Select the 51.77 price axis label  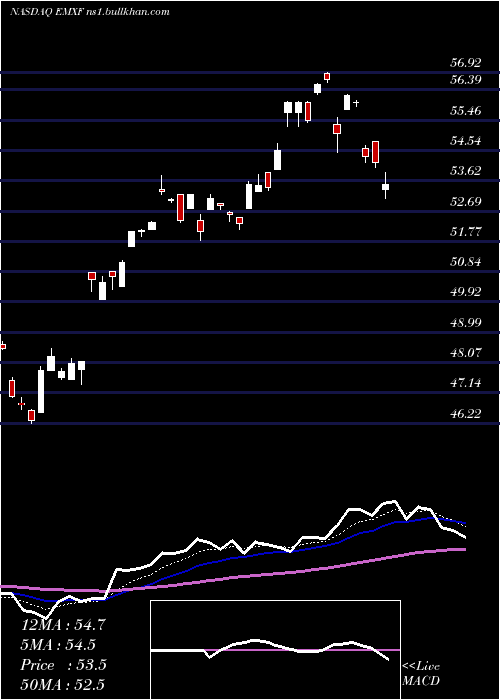(x=465, y=231)
